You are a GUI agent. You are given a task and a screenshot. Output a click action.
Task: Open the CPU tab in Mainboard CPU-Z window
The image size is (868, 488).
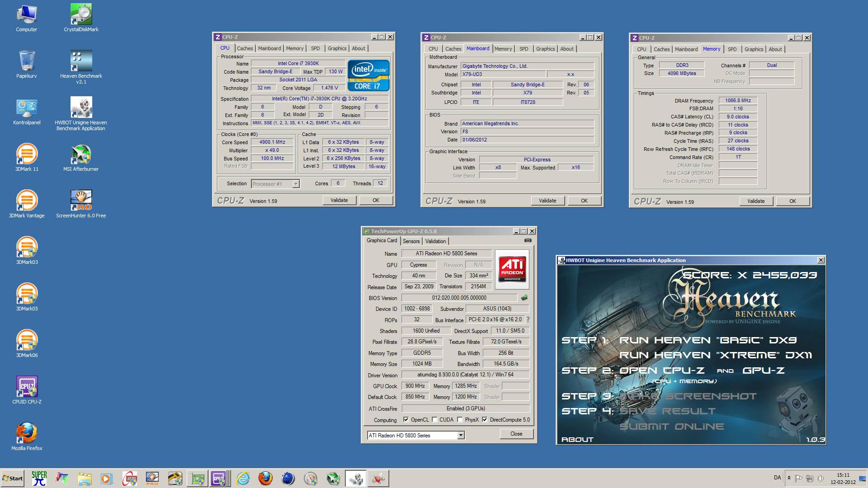[433, 49]
